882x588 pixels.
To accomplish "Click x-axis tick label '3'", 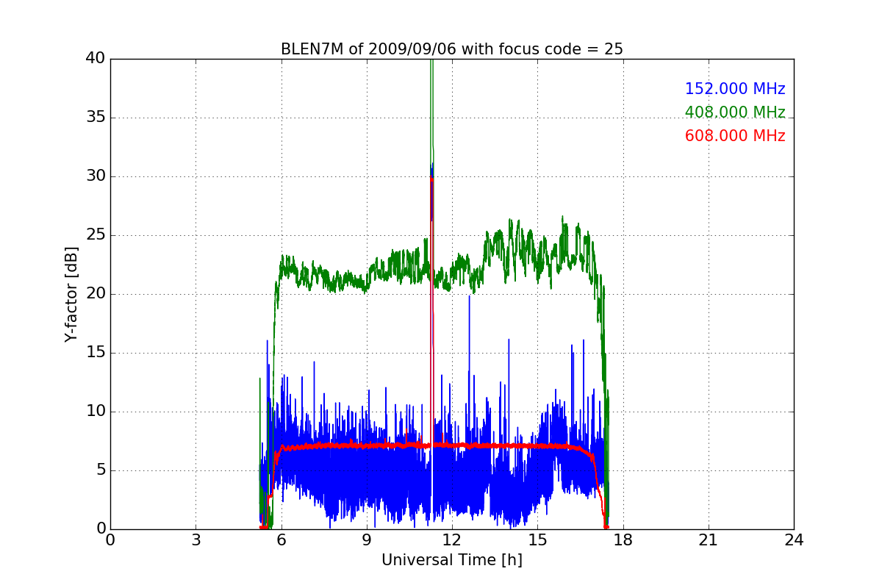I will (196, 540).
